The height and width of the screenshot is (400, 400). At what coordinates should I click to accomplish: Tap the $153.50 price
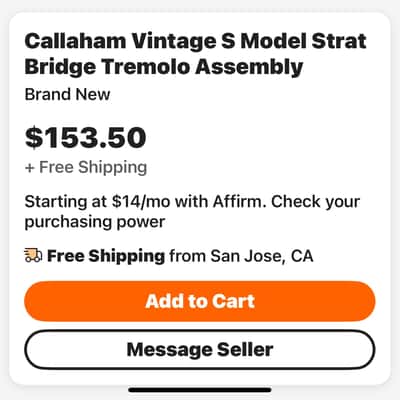pos(86,137)
